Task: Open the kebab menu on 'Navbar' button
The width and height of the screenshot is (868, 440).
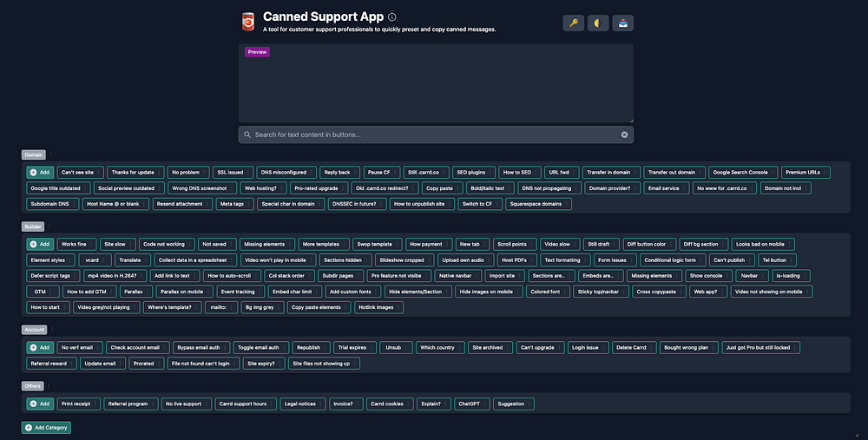Action: pyautogui.click(x=763, y=276)
